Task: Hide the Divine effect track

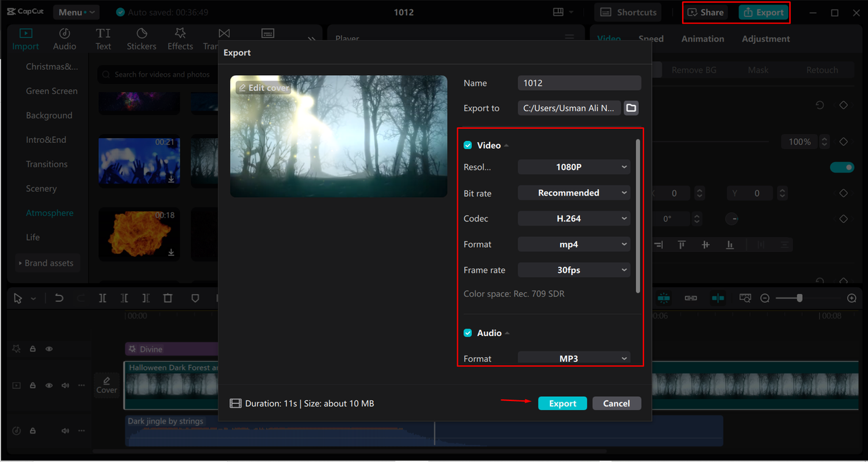Action: pos(49,349)
